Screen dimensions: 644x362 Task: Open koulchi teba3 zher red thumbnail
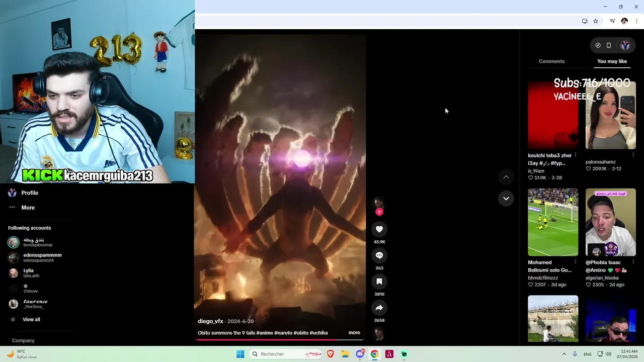[553, 115]
